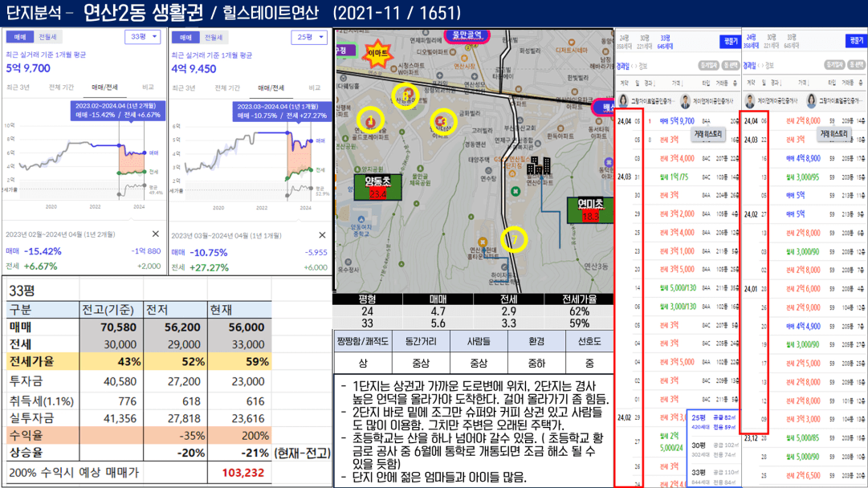This screenshot has height=488, width=868.
Task: Click first agent avatar in 24평-selected listing panel
Action: coord(749,100)
